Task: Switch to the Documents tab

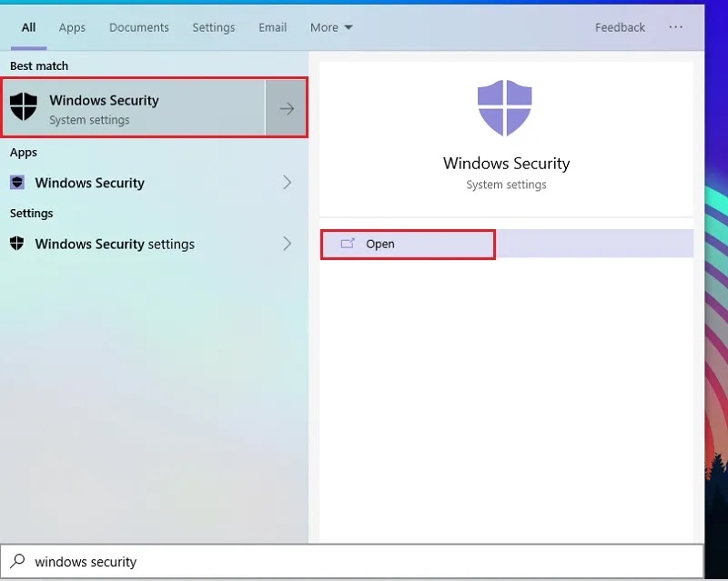Action: click(139, 28)
